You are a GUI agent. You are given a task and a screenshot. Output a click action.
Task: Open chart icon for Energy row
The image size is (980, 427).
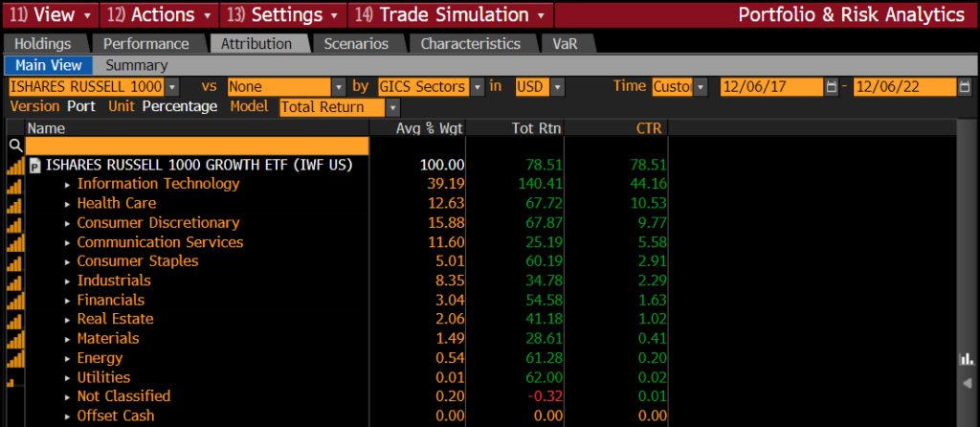tap(15, 358)
